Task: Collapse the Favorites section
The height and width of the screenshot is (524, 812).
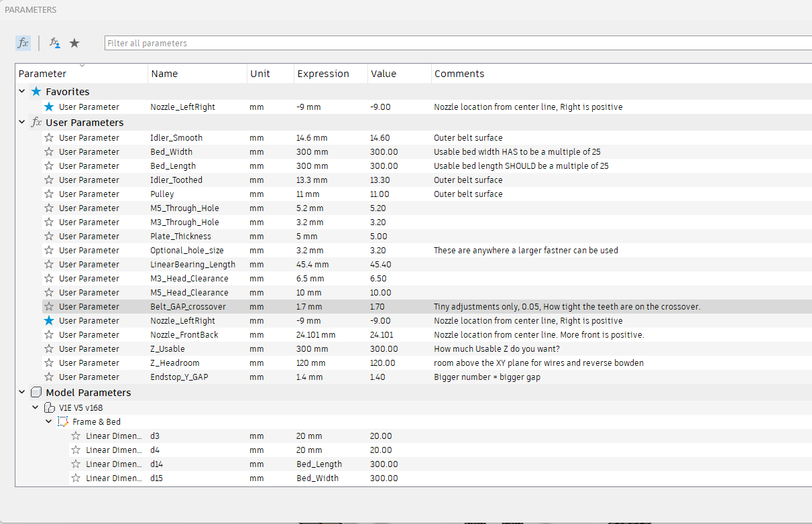Action: point(22,91)
